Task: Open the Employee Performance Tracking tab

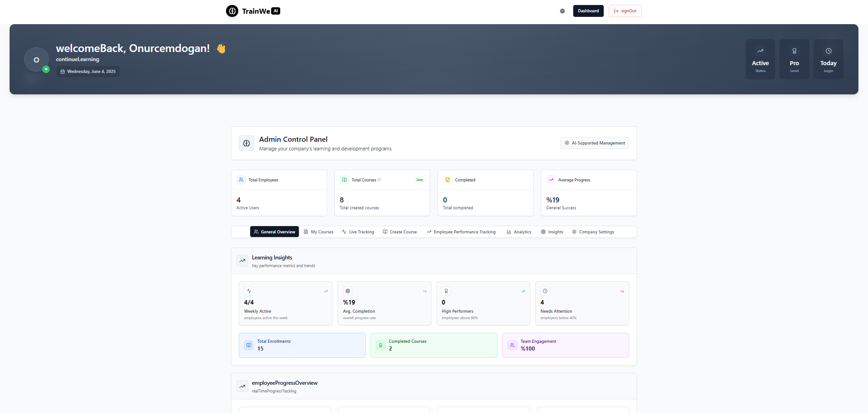Action: (x=461, y=232)
